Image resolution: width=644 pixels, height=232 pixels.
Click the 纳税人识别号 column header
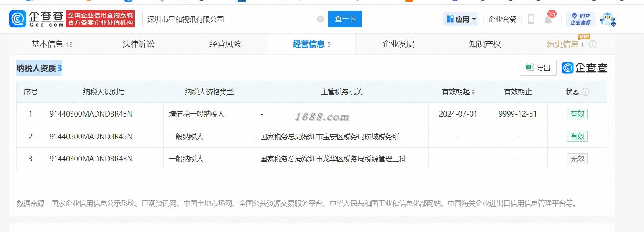[104, 92]
